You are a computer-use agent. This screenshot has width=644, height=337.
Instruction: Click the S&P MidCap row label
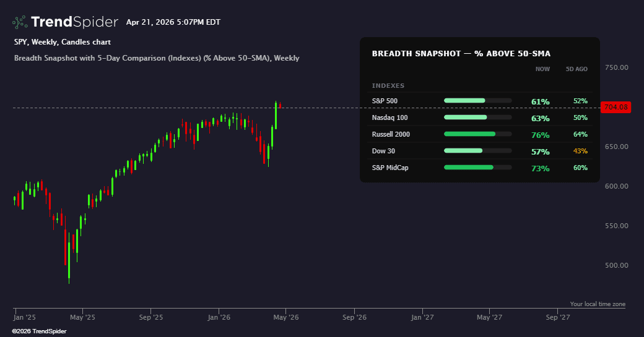click(x=390, y=168)
